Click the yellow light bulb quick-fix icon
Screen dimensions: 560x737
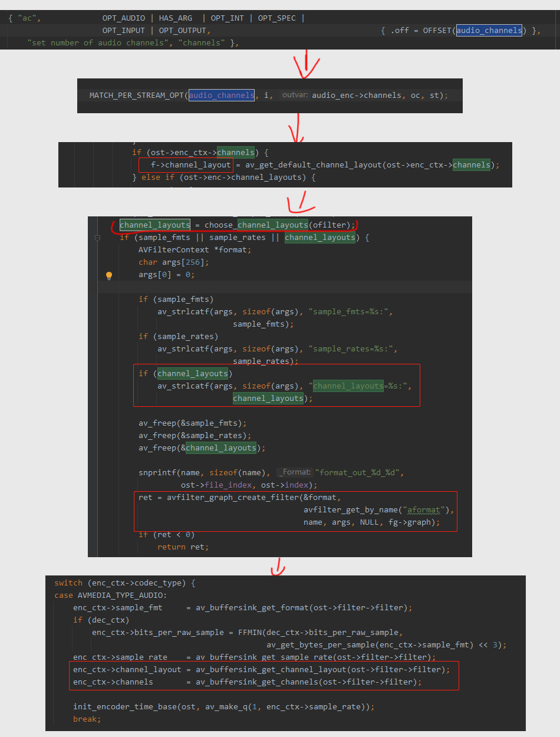109,275
